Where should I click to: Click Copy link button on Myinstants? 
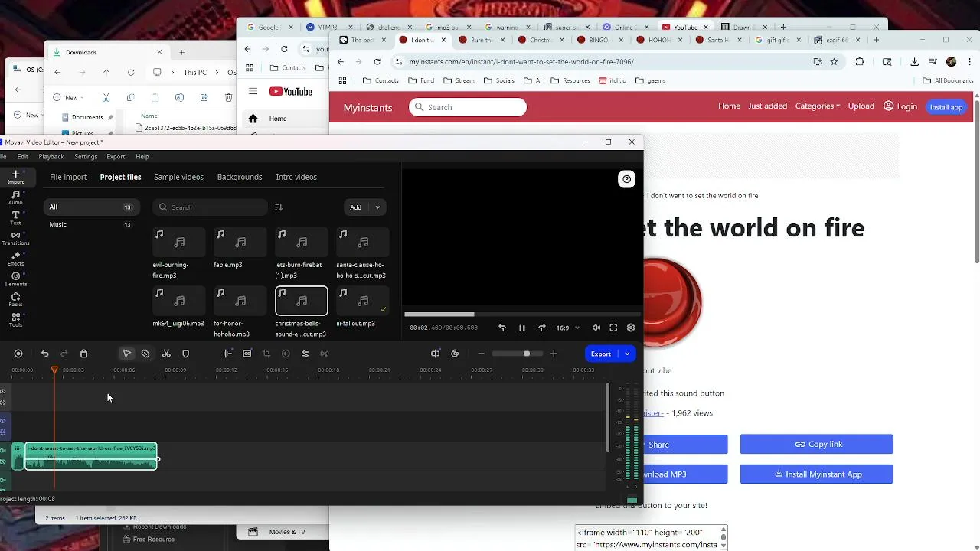[x=817, y=444]
